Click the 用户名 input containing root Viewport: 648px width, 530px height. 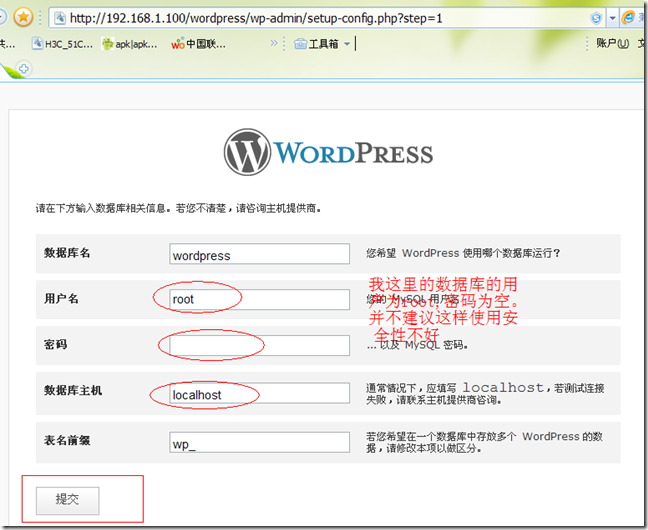point(260,299)
